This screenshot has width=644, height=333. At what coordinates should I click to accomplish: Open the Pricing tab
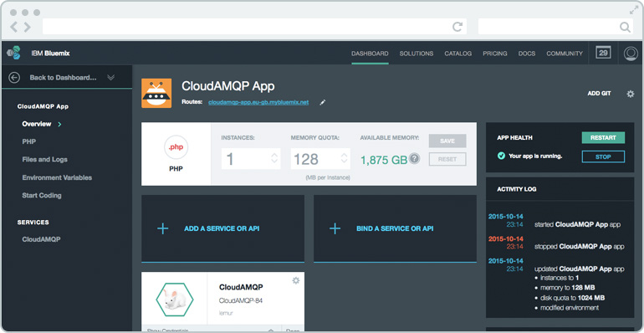[495, 54]
